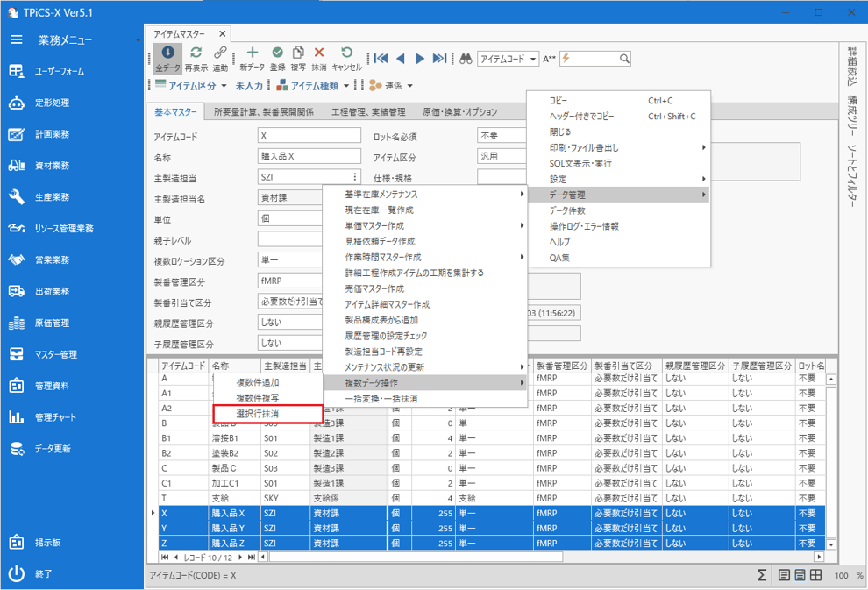Click the binoculars search icon
The height and width of the screenshot is (590, 868).
click(x=466, y=59)
